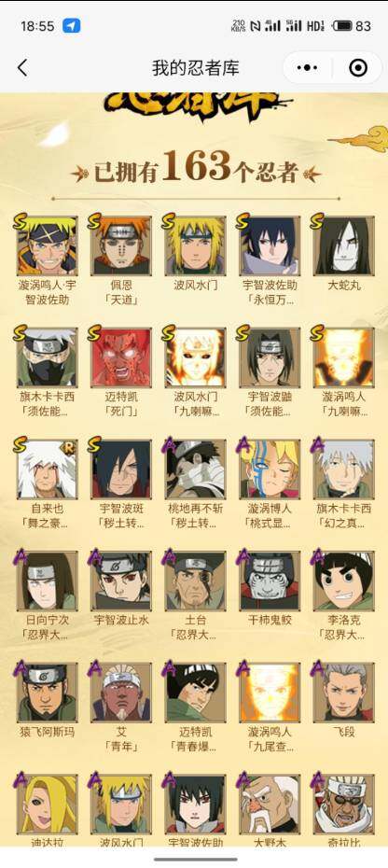Open the mini program three-dot menu
Screen dimensions: 388x868
[x=307, y=68]
